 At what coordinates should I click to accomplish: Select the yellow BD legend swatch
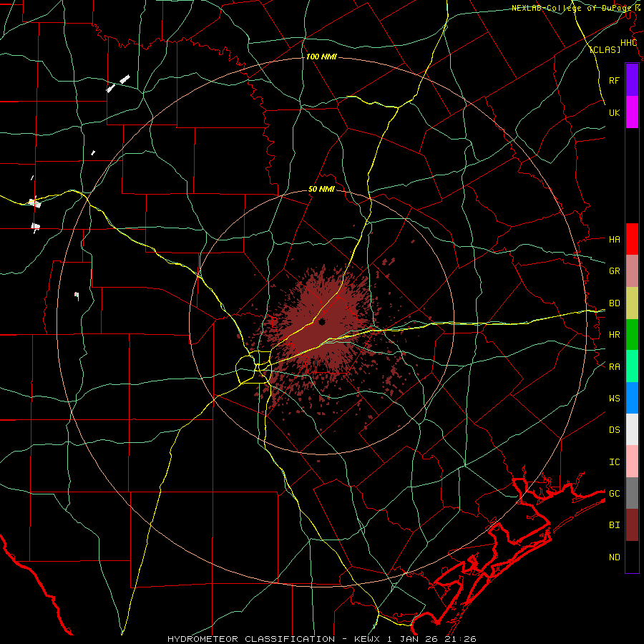tap(632, 303)
